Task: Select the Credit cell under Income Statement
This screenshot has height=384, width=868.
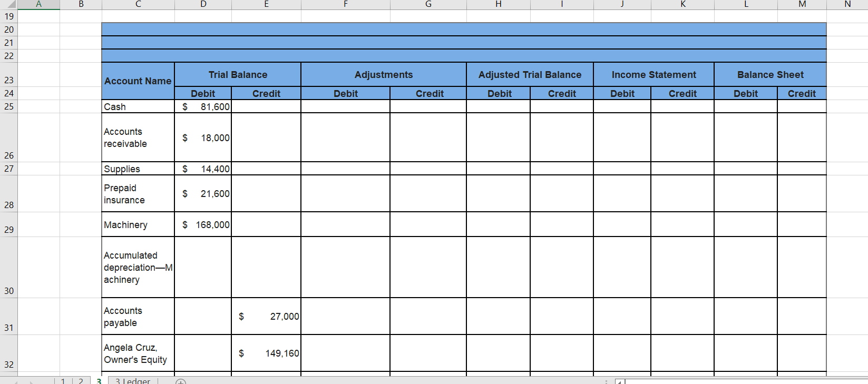Action: [x=682, y=93]
